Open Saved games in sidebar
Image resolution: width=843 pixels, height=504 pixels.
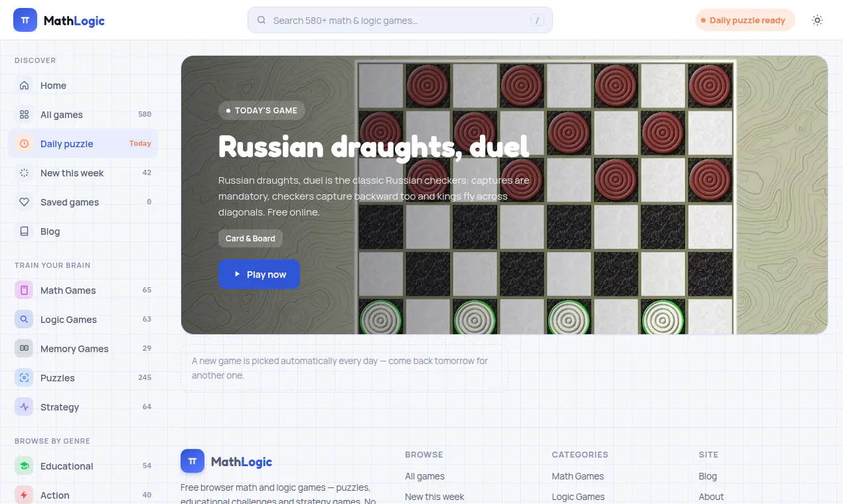(x=83, y=202)
